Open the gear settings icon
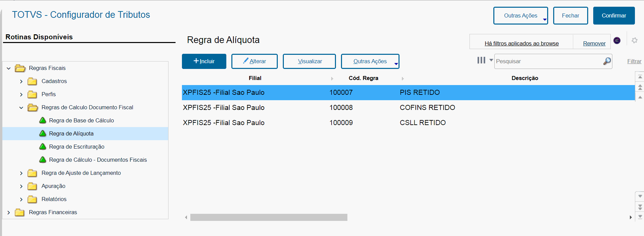 pos(634,40)
